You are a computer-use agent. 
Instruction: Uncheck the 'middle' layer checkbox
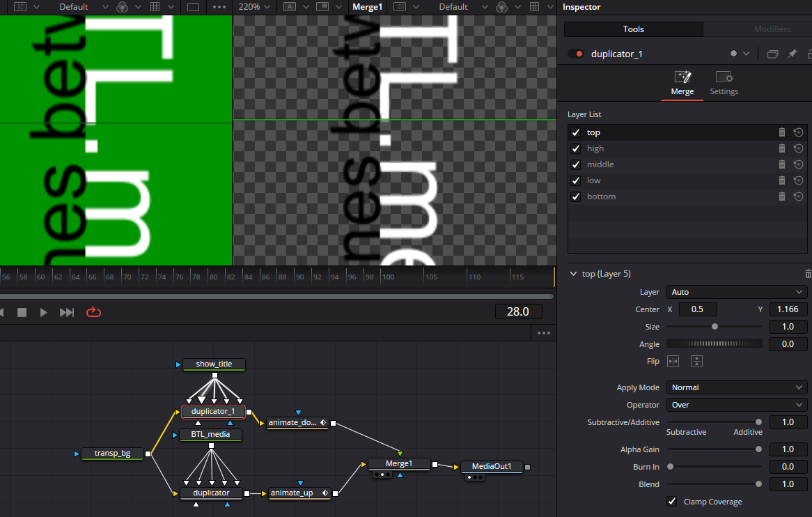click(x=576, y=164)
